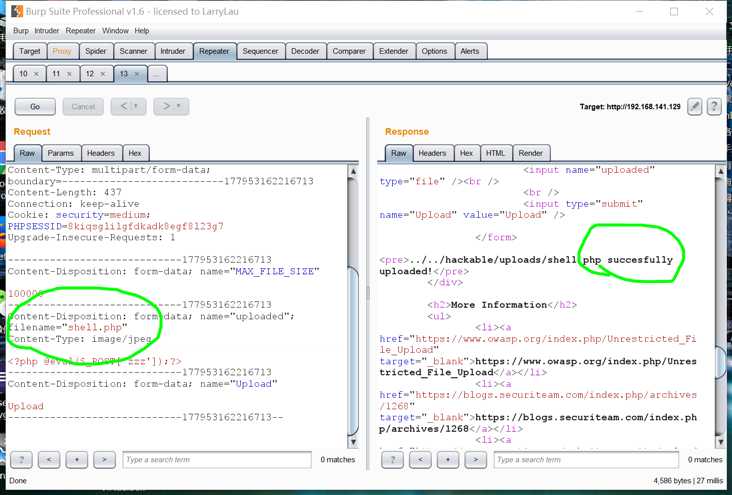Switch to the Scanner tab
Screen dimensions: 732x495
133,51
